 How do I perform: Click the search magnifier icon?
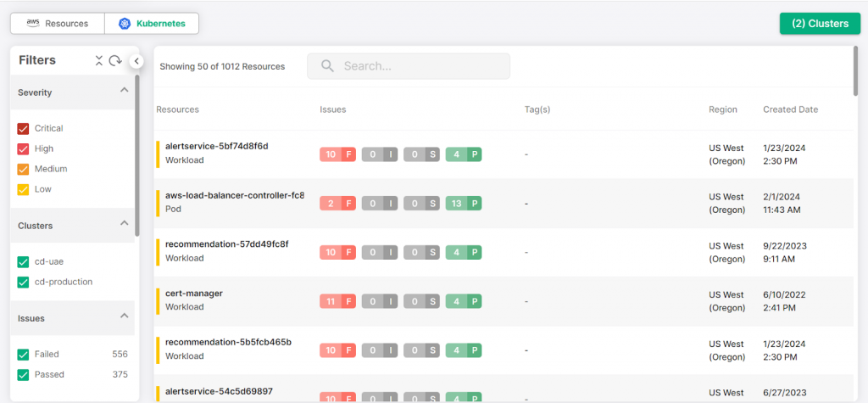[327, 66]
